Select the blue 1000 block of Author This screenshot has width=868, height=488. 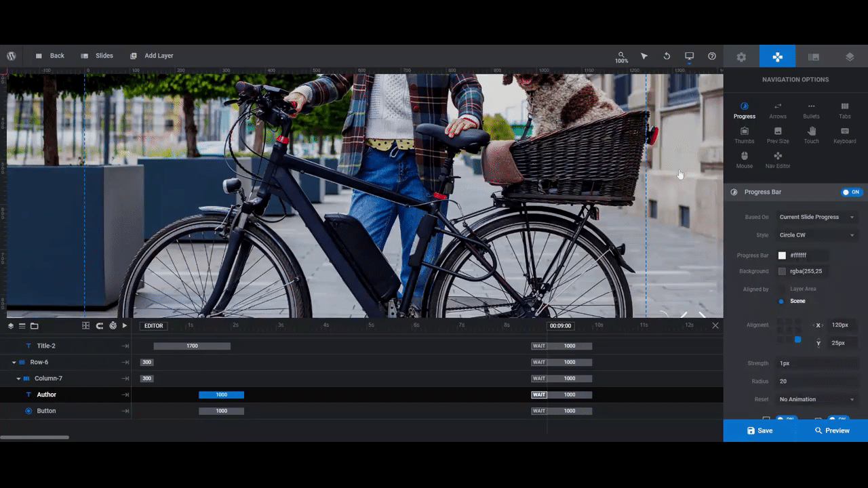pos(221,394)
